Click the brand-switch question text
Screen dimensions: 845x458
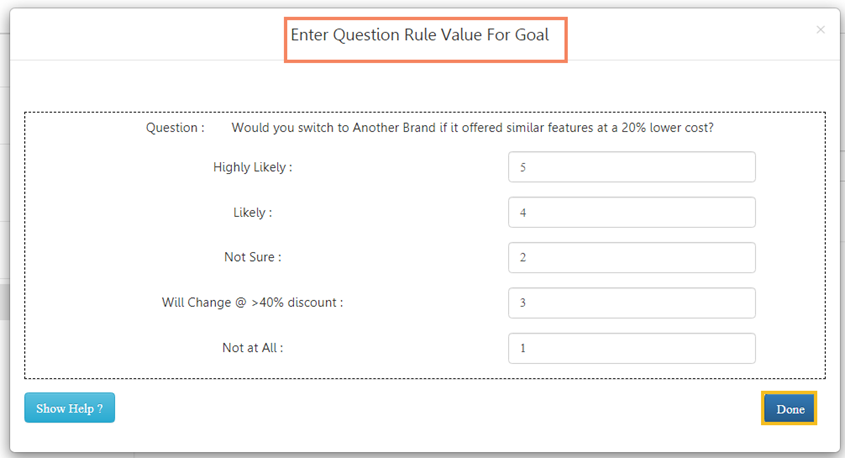[x=472, y=128]
